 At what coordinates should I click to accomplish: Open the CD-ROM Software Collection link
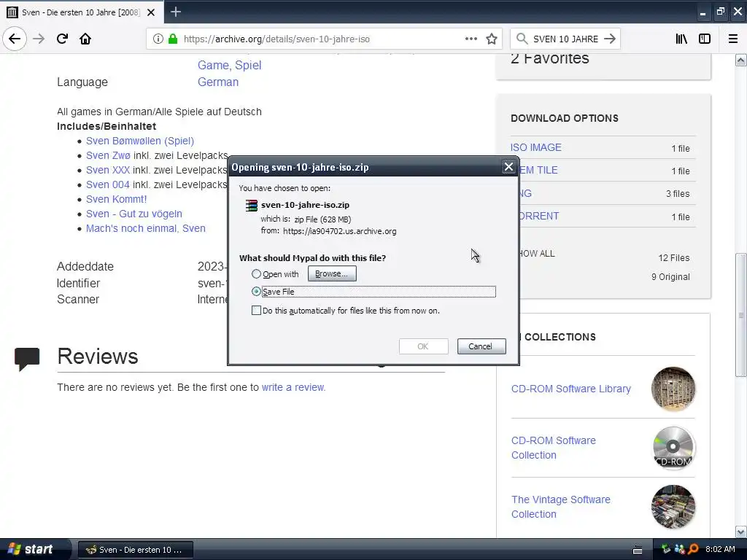click(x=554, y=448)
